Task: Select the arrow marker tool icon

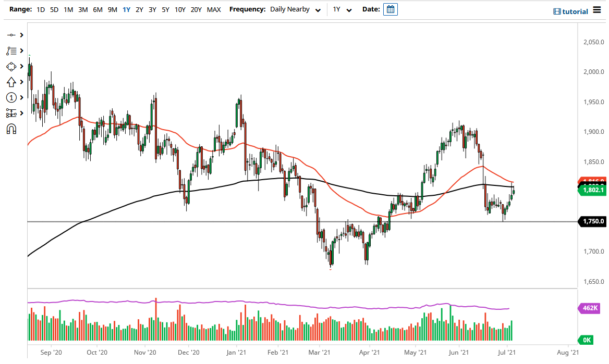Action: [x=11, y=82]
